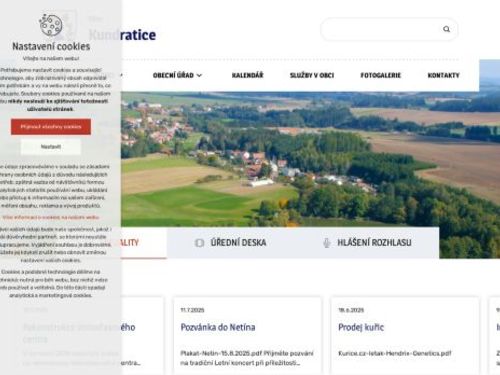Click the aerial village banner photo
500x375 pixels.
click(310, 159)
